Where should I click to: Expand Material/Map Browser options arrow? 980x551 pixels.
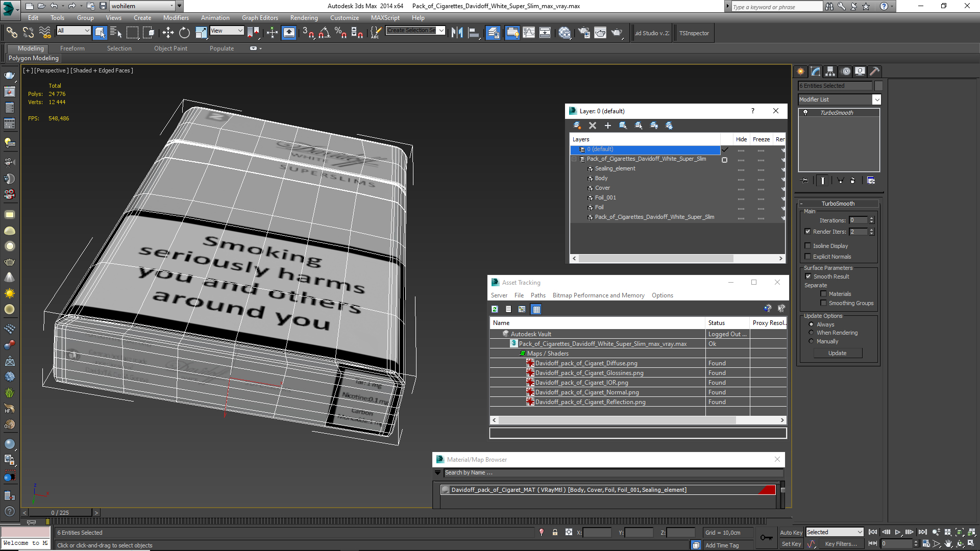click(437, 473)
